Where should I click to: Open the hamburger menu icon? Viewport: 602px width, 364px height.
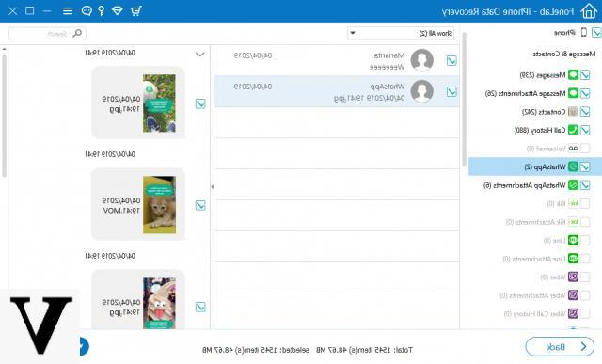68,10
